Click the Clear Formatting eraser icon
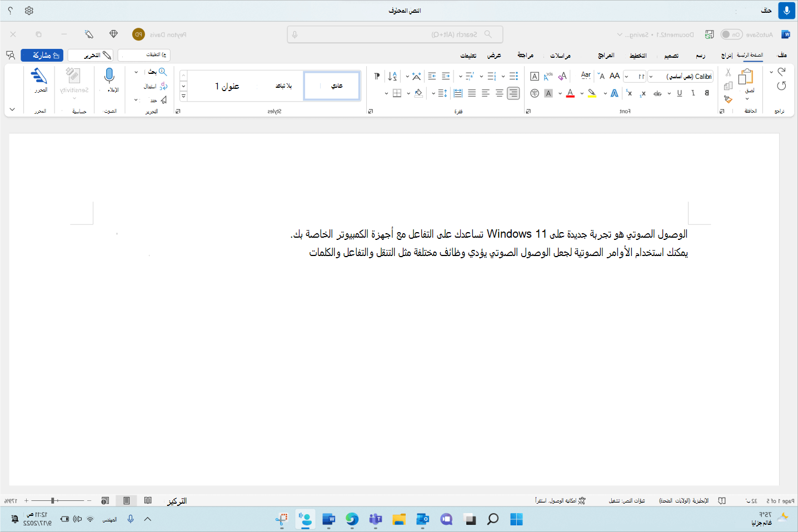This screenshot has height=532, width=798. coord(562,76)
